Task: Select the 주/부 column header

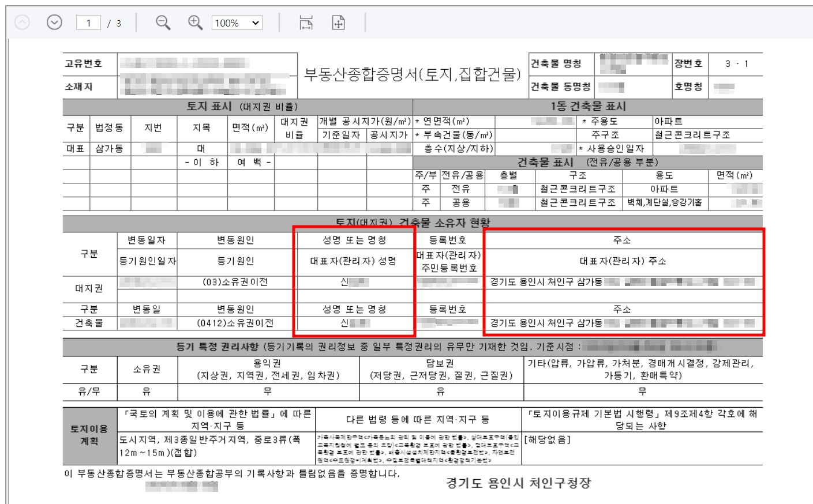Action: 426,175
